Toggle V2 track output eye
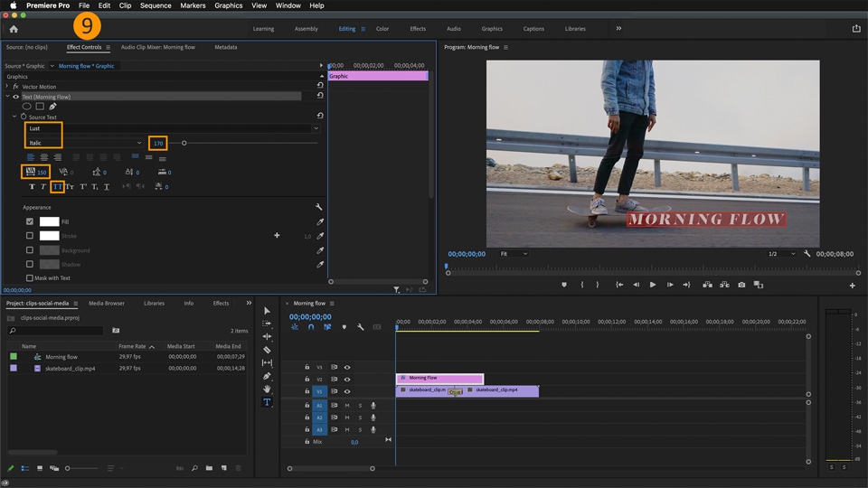 click(347, 380)
